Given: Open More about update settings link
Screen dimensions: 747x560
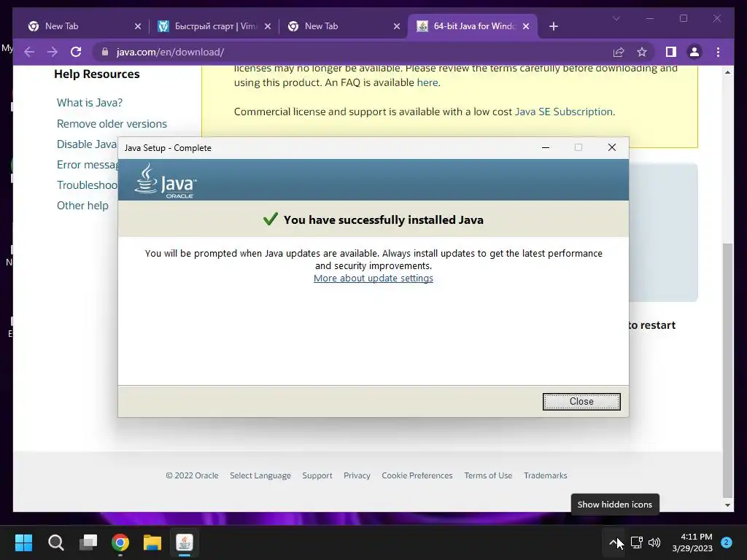Looking at the screenshot, I should [x=373, y=278].
